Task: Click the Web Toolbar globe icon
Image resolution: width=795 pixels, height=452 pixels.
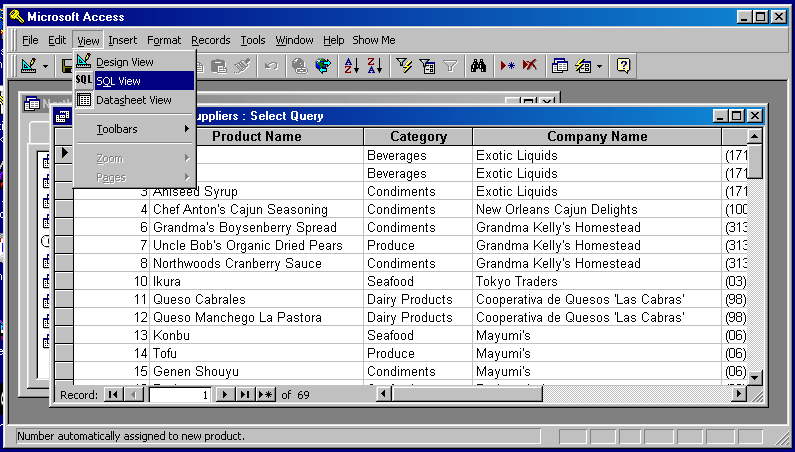Action: (323, 66)
